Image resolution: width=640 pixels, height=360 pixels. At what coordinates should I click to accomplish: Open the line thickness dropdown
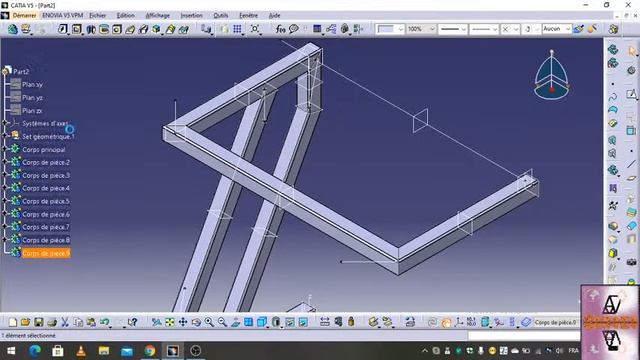463,29
